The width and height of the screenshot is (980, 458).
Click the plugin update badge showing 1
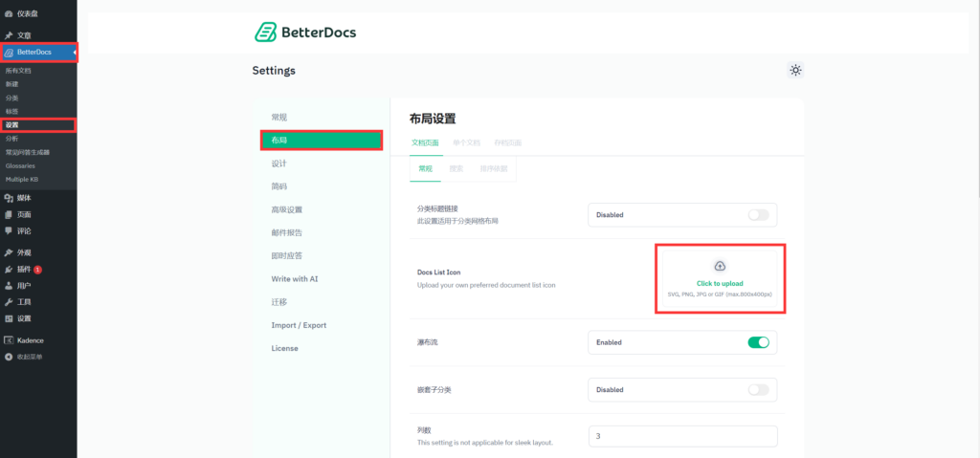point(37,270)
